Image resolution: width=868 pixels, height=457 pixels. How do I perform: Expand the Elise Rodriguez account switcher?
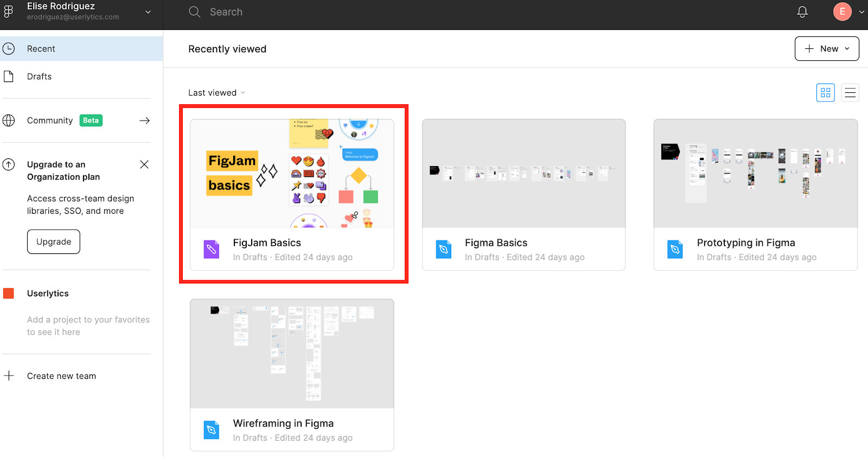click(x=148, y=12)
